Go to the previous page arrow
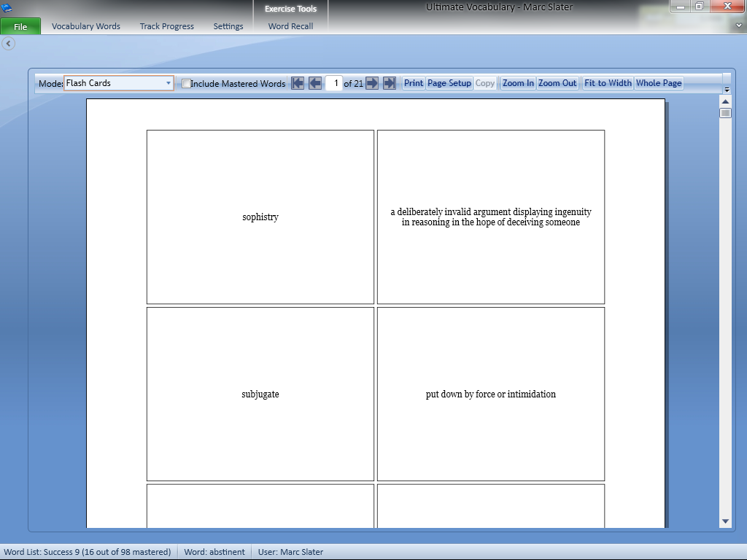Screen dimensions: 747x560 coord(315,83)
